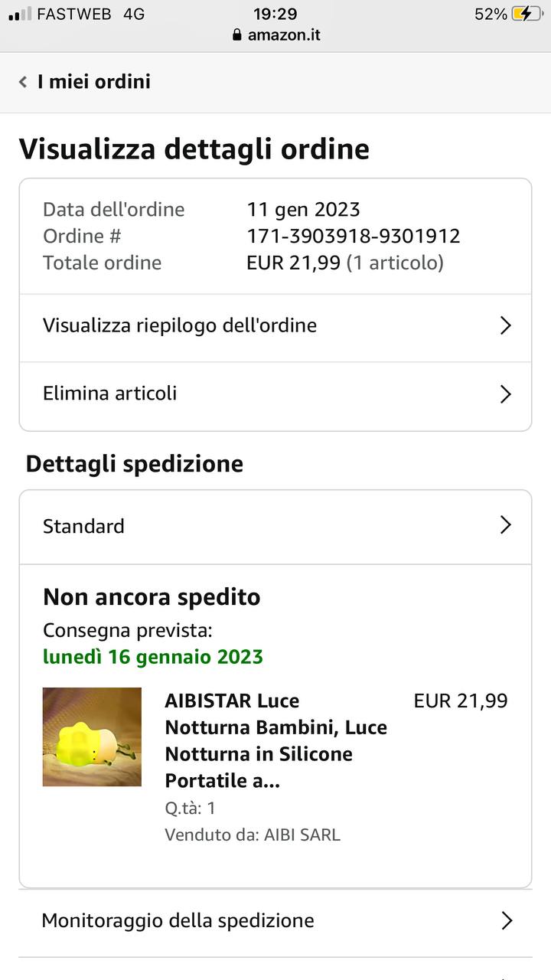Open the night light product thumbnail
551x980 pixels.
pos(92,737)
